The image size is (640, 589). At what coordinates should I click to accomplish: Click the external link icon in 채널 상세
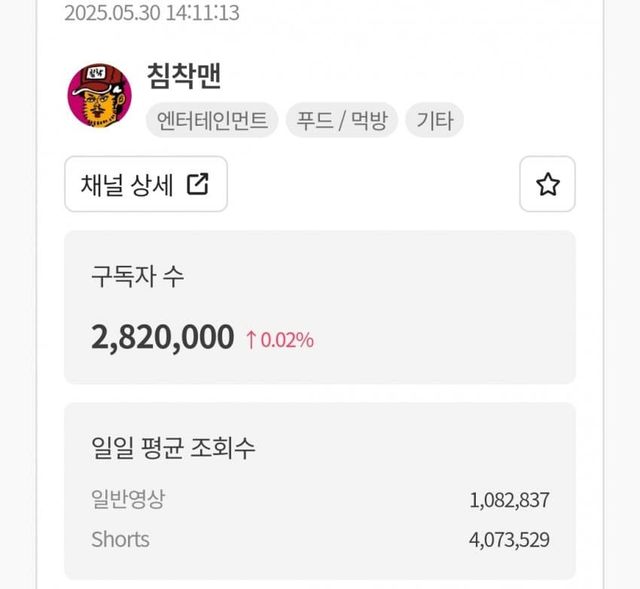point(198,184)
